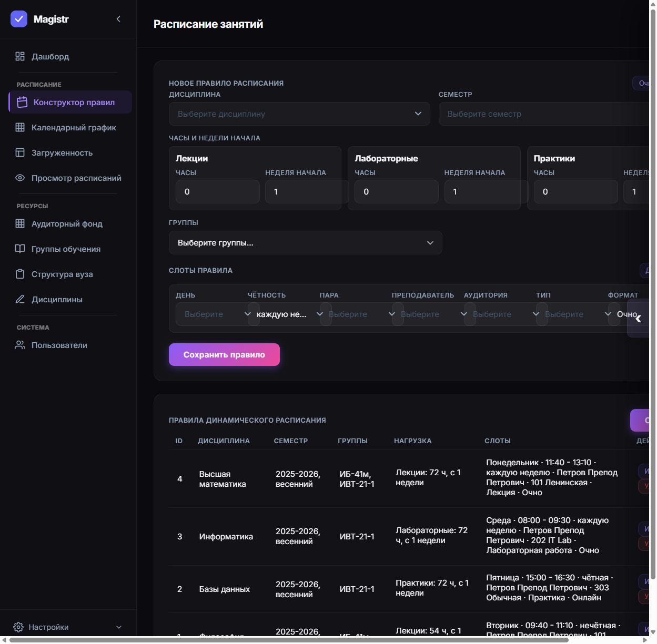Click the users icon of Пользователи
This screenshot has width=657, height=644.
tap(20, 345)
